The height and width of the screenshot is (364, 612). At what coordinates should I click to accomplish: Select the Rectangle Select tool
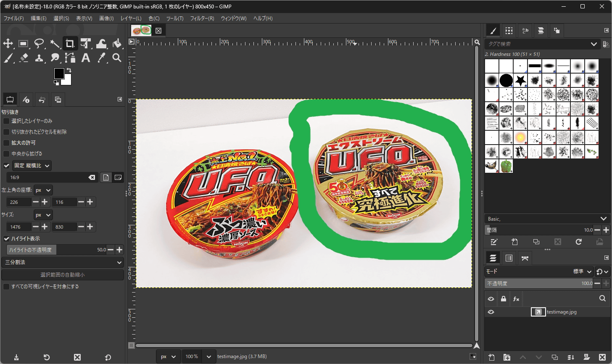coord(24,43)
